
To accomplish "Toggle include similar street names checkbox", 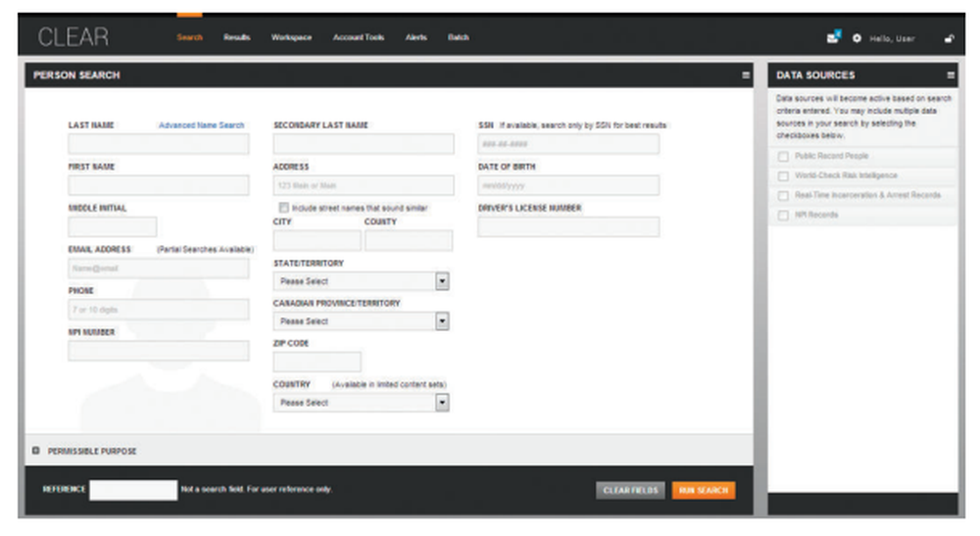I will [283, 208].
